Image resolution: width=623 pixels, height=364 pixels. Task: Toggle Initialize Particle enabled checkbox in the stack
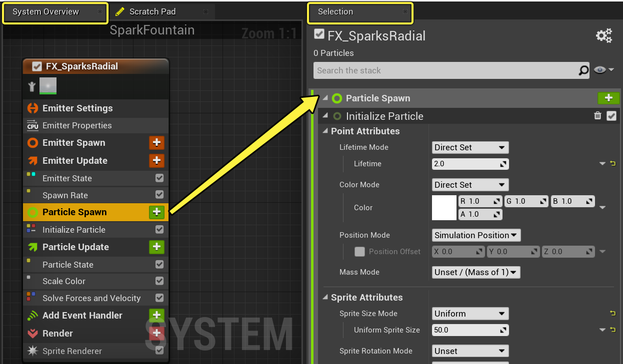tap(611, 116)
